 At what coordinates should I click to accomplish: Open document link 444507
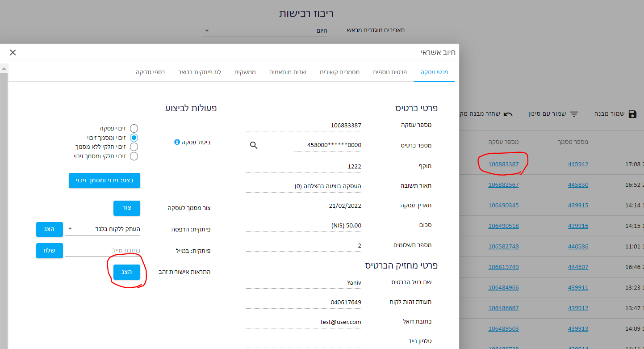[x=578, y=267]
